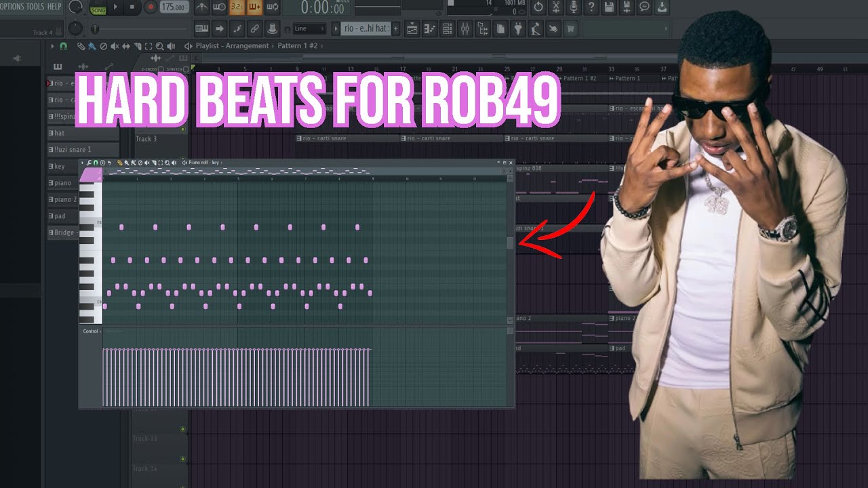Open playlist options menu arrow
The height and width of the screenshot is (488, 868).
pyautogui.click(x=52, y=46)
